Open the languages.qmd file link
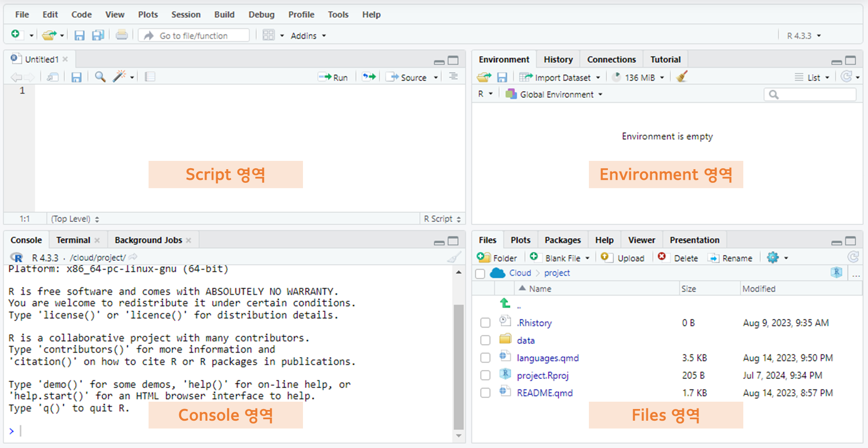 pos(547,358)
